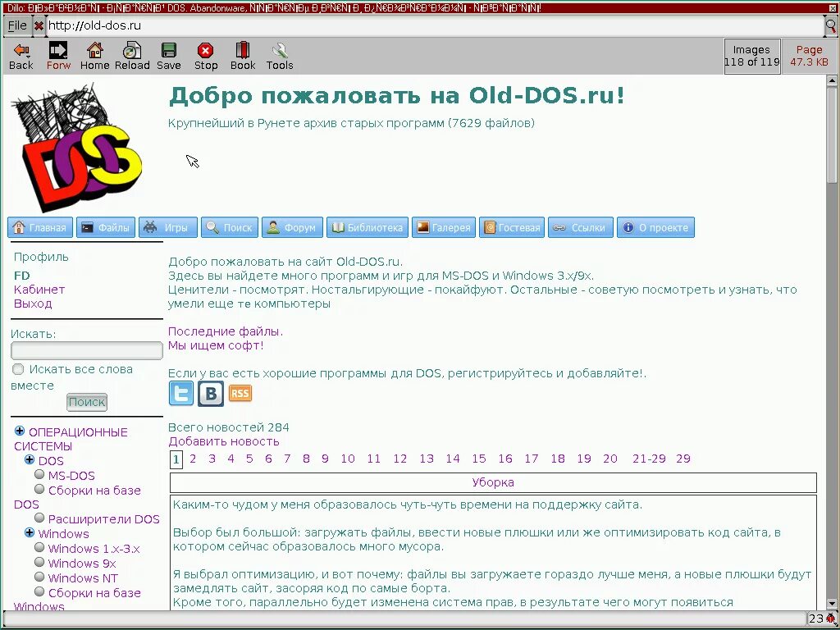The width and height of the screenshot is (840, 630).
Task: Open the Кабинет link
Action: [x=39, y=290]
